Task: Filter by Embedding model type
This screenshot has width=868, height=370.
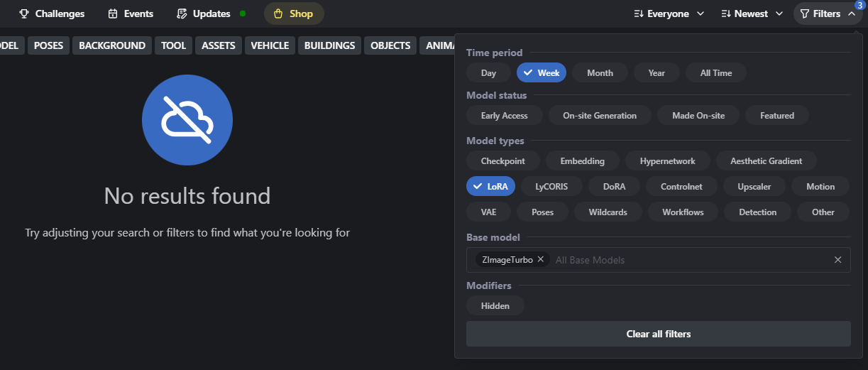Action: (x=583, y=160)
